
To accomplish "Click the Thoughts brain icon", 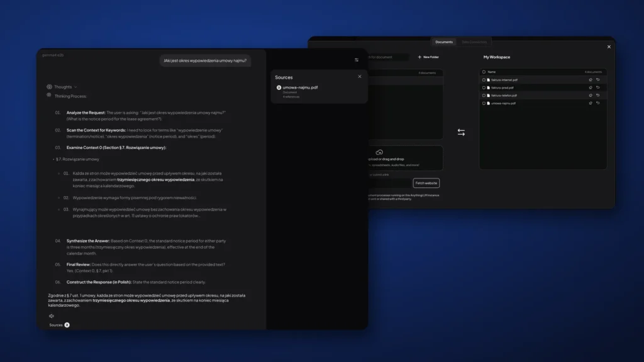I will 49,87.
